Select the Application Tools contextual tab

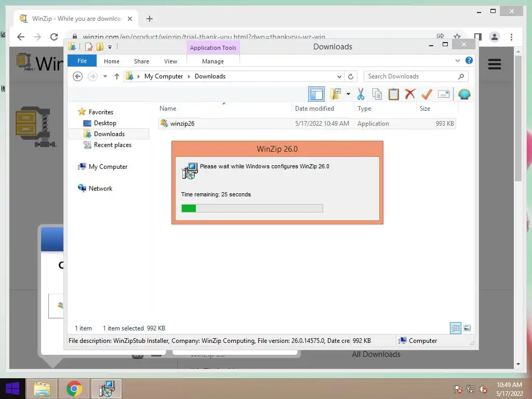[213, 48]
